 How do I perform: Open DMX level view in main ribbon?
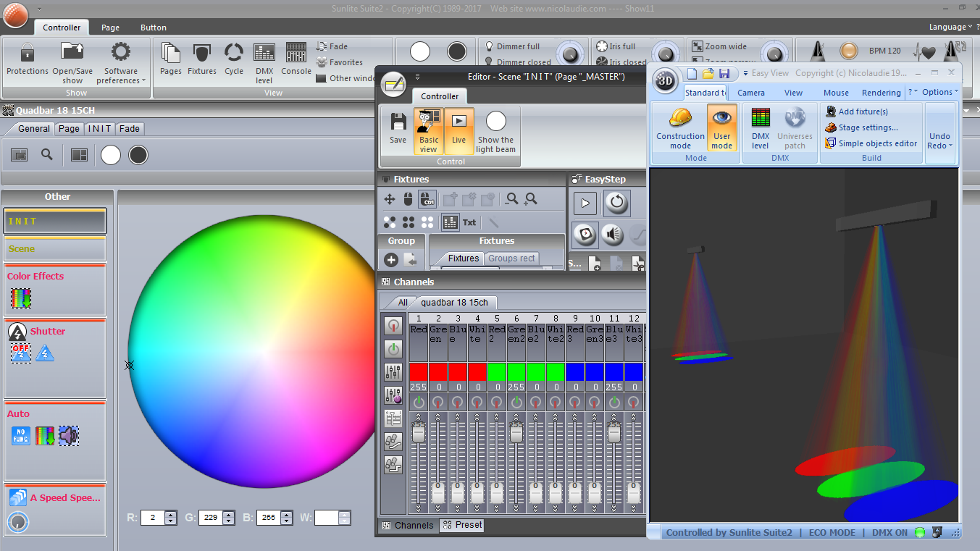click(x=264, y=62)
